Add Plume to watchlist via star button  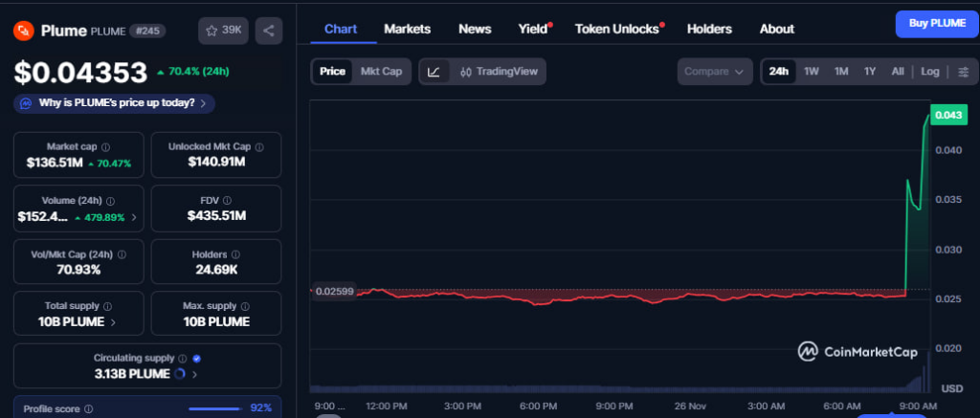coord(223,31)
